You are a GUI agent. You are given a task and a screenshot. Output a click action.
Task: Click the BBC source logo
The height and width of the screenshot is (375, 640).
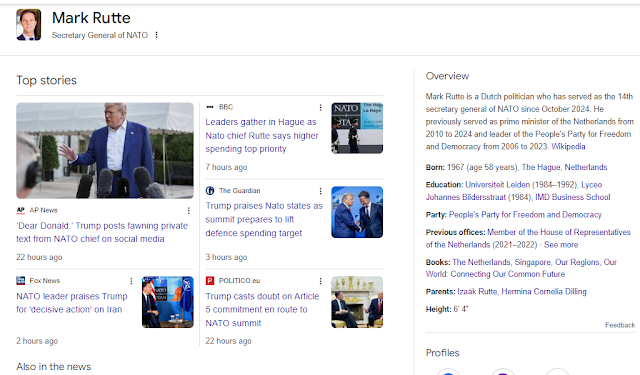click(210, 107)
